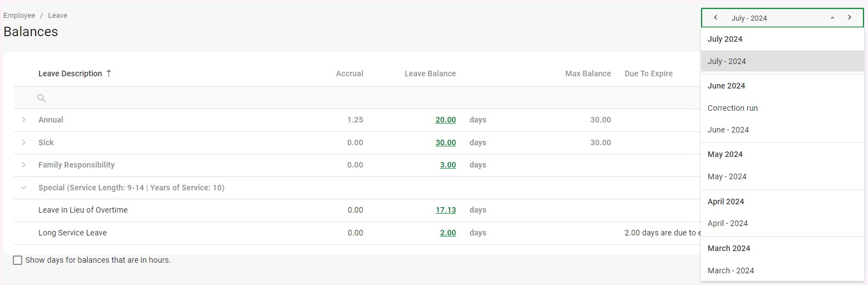Toggle sort arrow beside Leave Description

pyautogui.click(x=109, y=73)
